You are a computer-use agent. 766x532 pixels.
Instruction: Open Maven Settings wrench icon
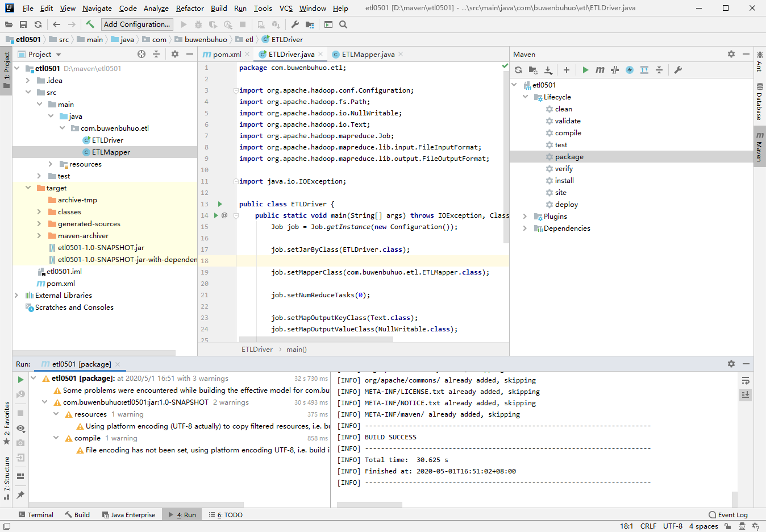pyautogui.click(x=678, y=70)
